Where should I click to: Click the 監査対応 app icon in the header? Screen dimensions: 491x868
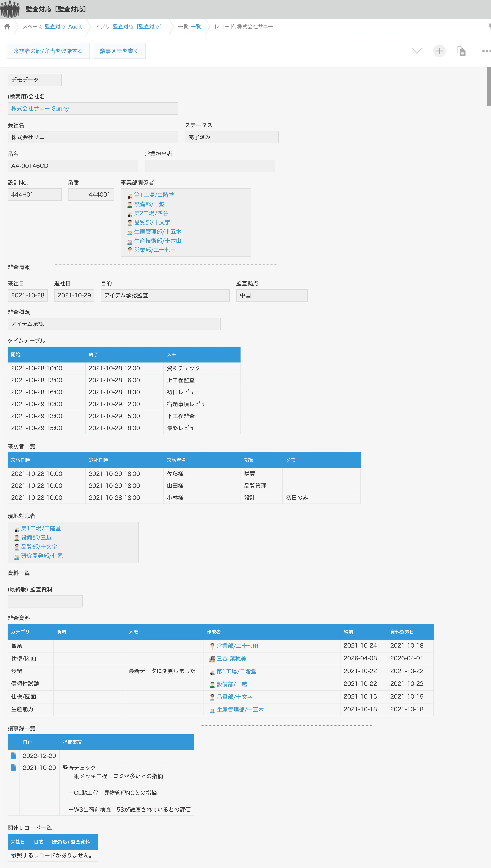10,9
